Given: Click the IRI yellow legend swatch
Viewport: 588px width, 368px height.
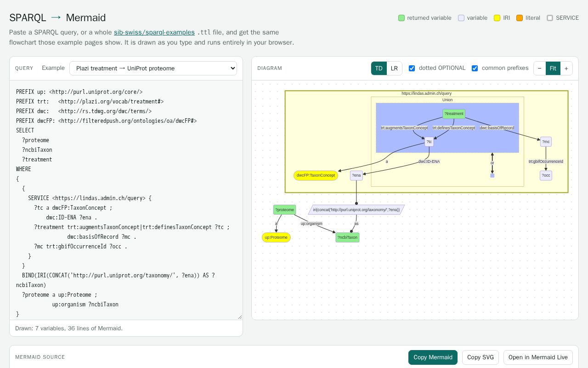Looking at the screenshot, I should [497, 18].
